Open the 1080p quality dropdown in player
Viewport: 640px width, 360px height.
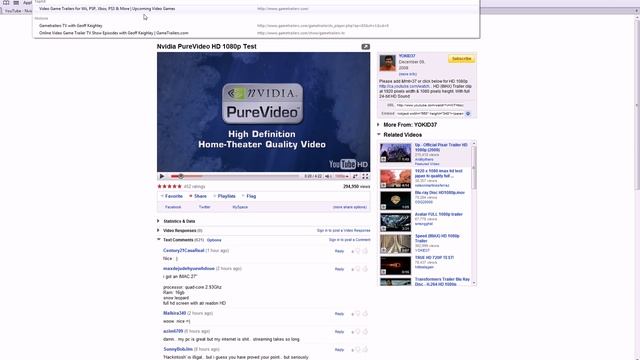point(342,176)
